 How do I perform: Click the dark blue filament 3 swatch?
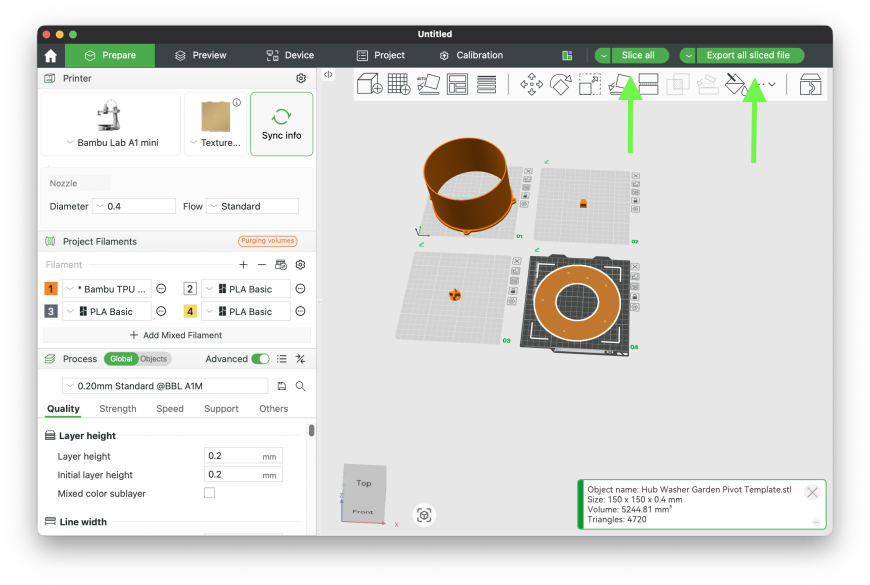click(50, 311)
